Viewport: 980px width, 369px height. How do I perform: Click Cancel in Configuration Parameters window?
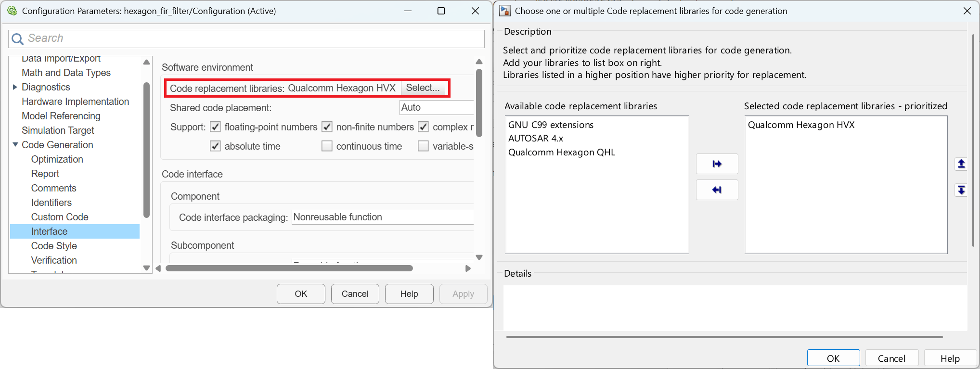[x=355, y=294]
